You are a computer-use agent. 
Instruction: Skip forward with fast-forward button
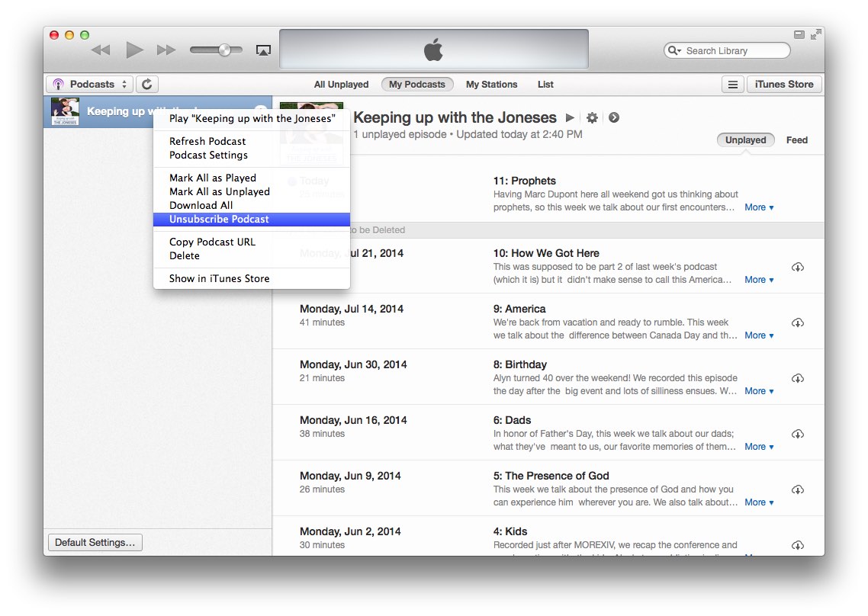(166, 50)
